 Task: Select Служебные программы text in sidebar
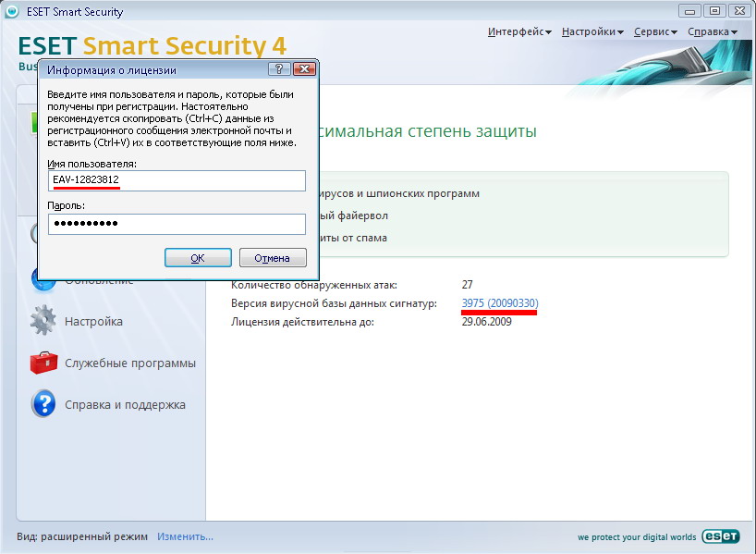pos(129,363)
